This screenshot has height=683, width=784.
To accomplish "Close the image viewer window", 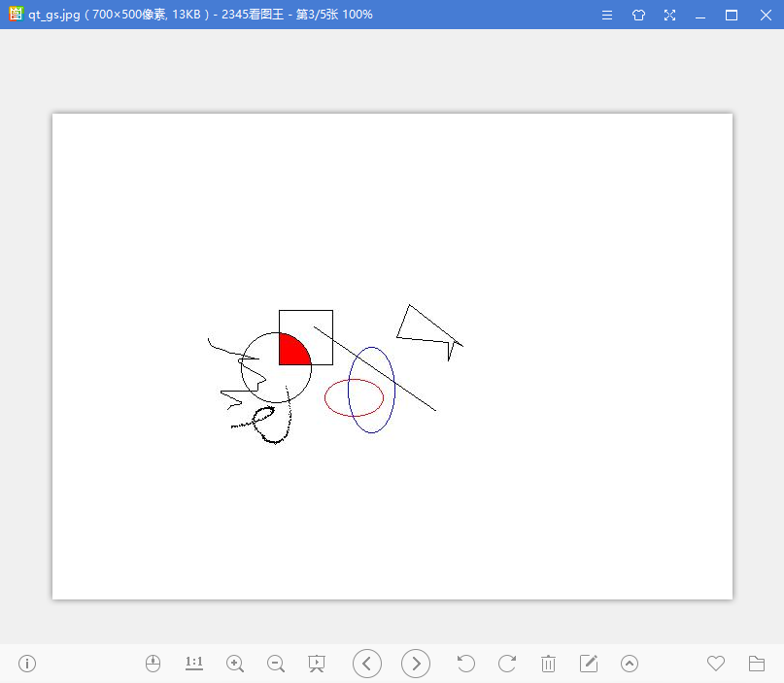I will 766,15.
